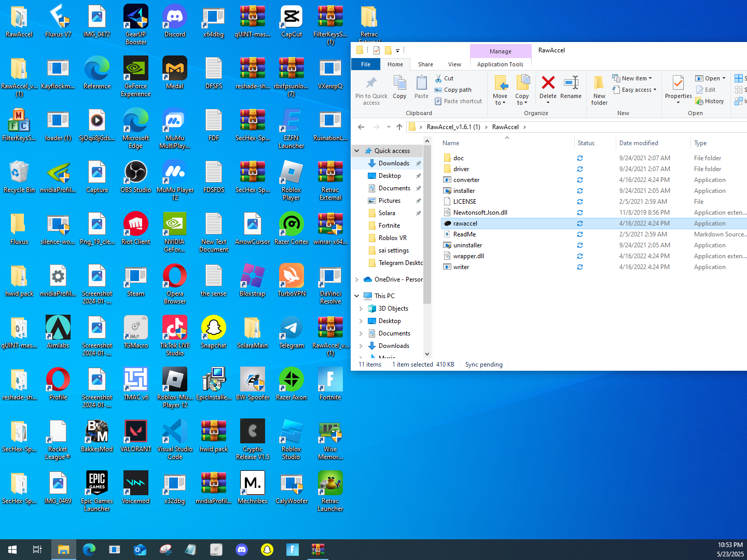Expand the OneDrive - Personal node
This screenshot has height=560, width=747.
[357, 279]
